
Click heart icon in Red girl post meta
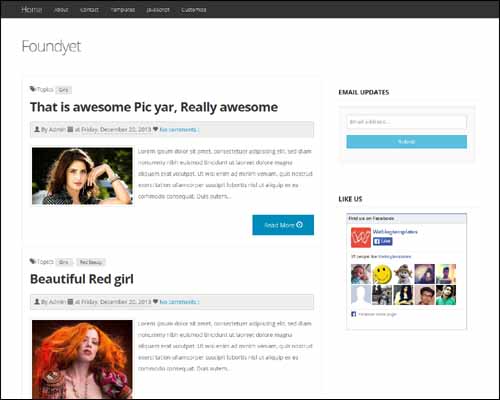(x=155, y=302)
